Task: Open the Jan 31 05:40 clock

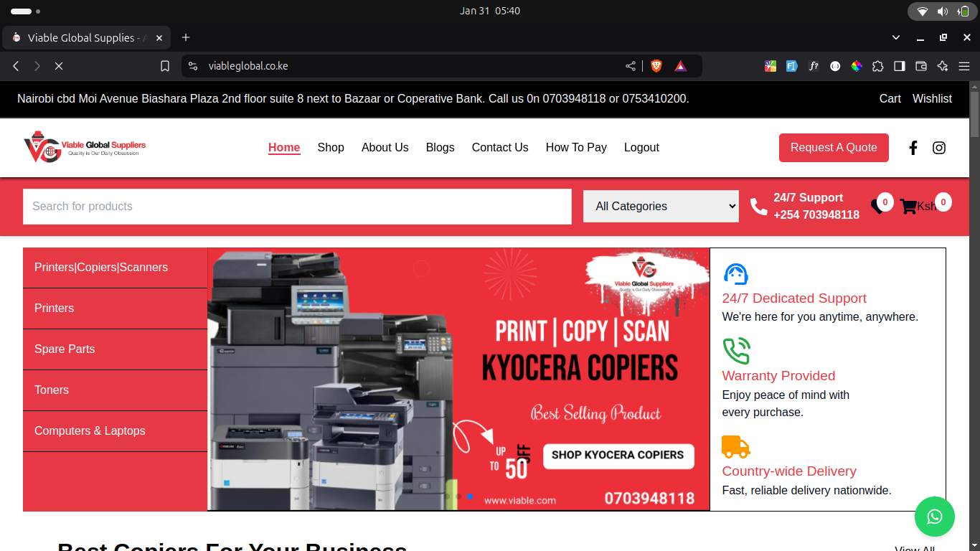Action: coord(490,11)
